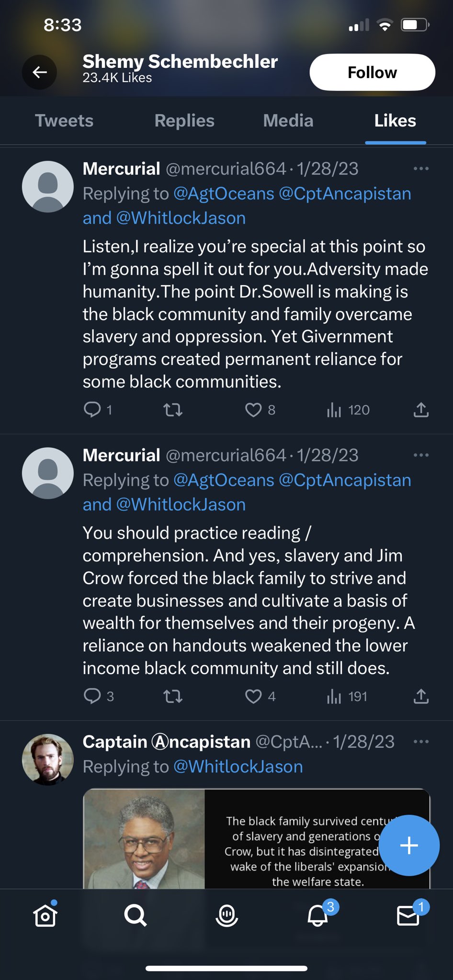
Task: Like the second Mercurial tweet
Action: click(253, 696)
